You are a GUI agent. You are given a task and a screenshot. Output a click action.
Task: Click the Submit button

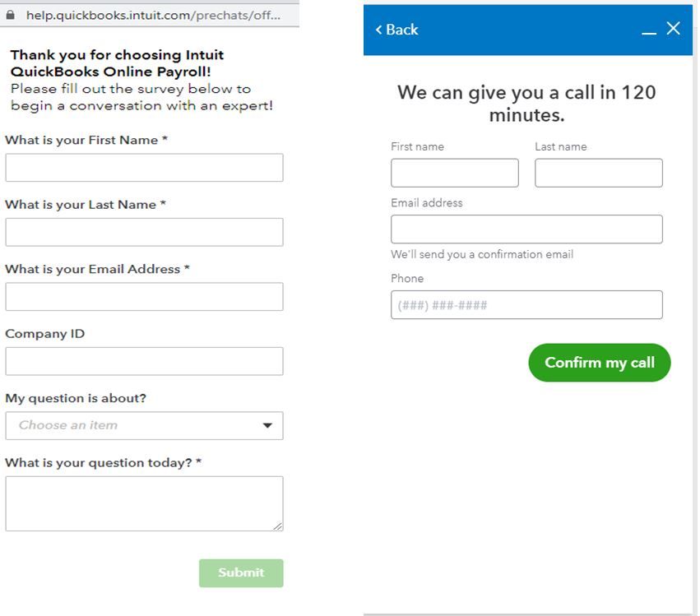coord(241,572)
